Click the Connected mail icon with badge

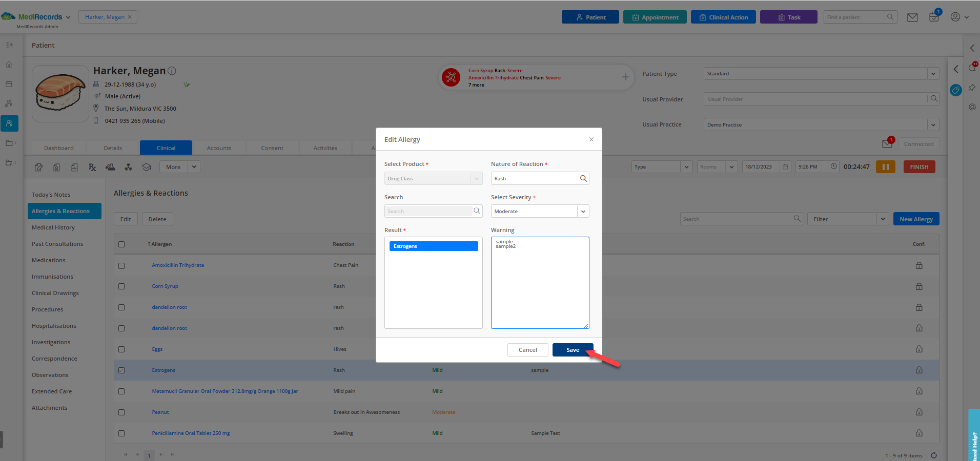pos(888,143)
